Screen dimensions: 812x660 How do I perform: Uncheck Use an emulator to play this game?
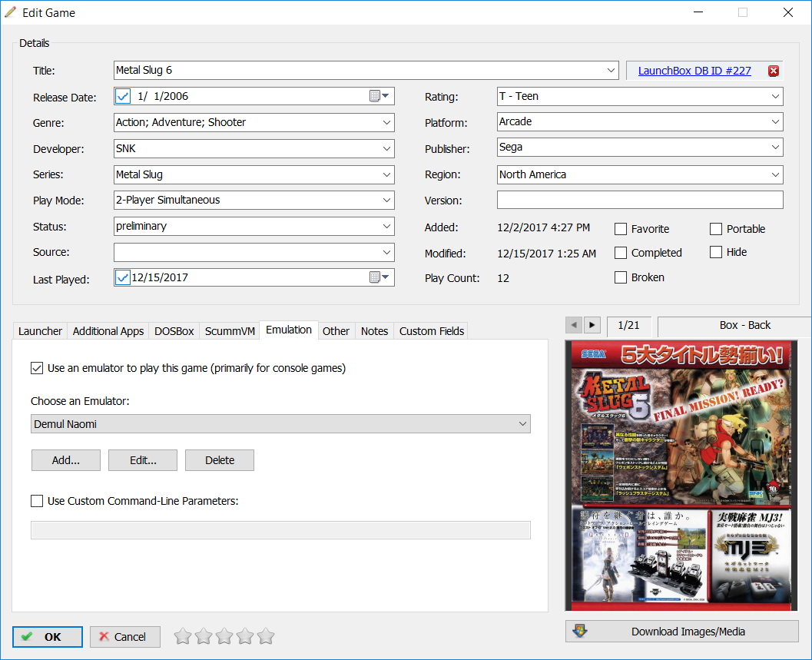click(x=37, y=368)
